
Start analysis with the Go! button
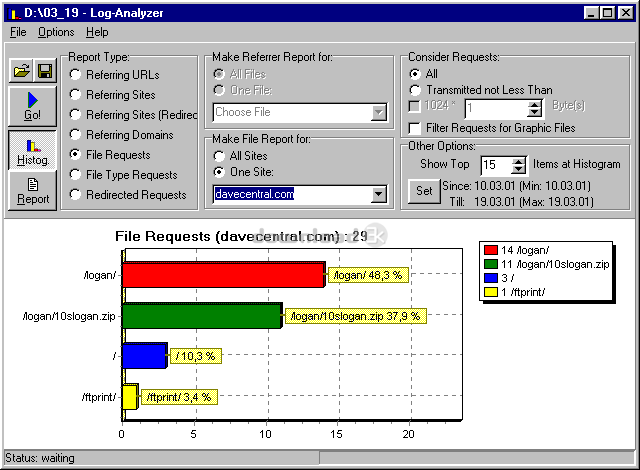pos(32,106)
